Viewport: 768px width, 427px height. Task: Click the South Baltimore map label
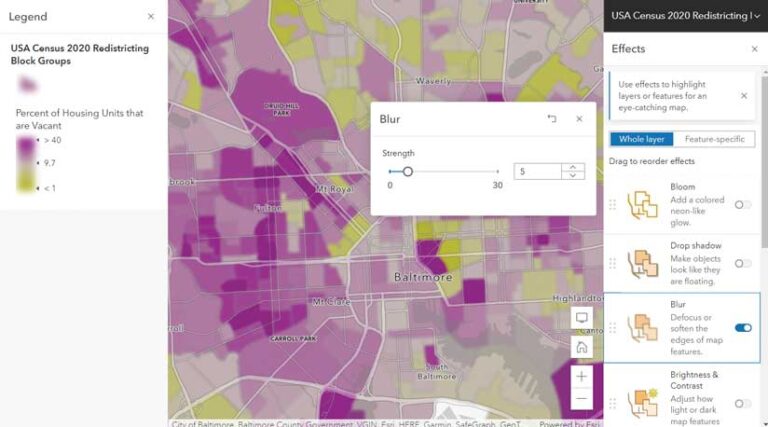436,372
